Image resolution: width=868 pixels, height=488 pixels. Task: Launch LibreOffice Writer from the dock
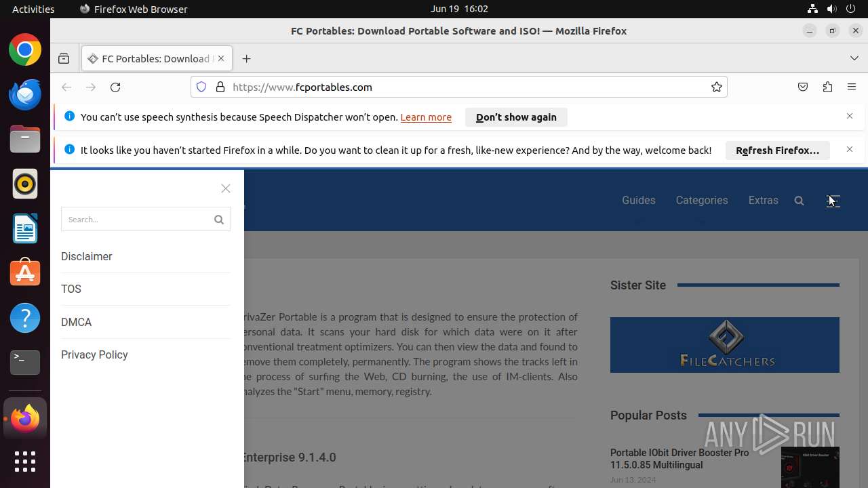pos(25,228)
